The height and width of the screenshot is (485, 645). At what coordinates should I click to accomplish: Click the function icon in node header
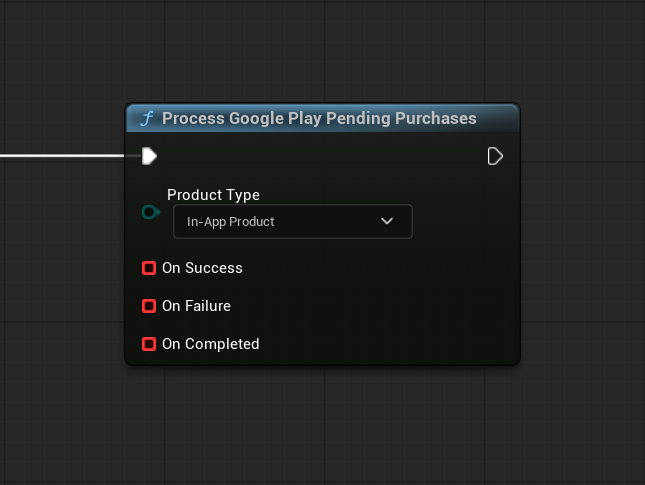(147, 118)
